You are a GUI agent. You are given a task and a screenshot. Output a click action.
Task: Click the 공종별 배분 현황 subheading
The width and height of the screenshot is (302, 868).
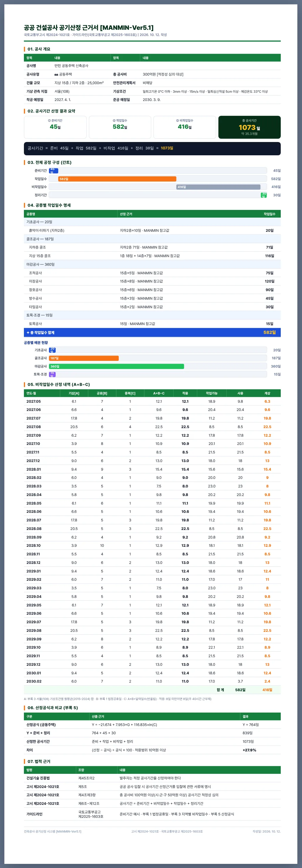[36, 343]
